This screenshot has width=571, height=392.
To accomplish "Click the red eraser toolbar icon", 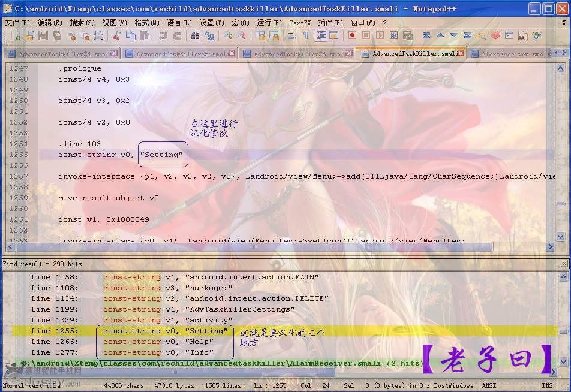I will pyautogui.click(x=495, y=36).
